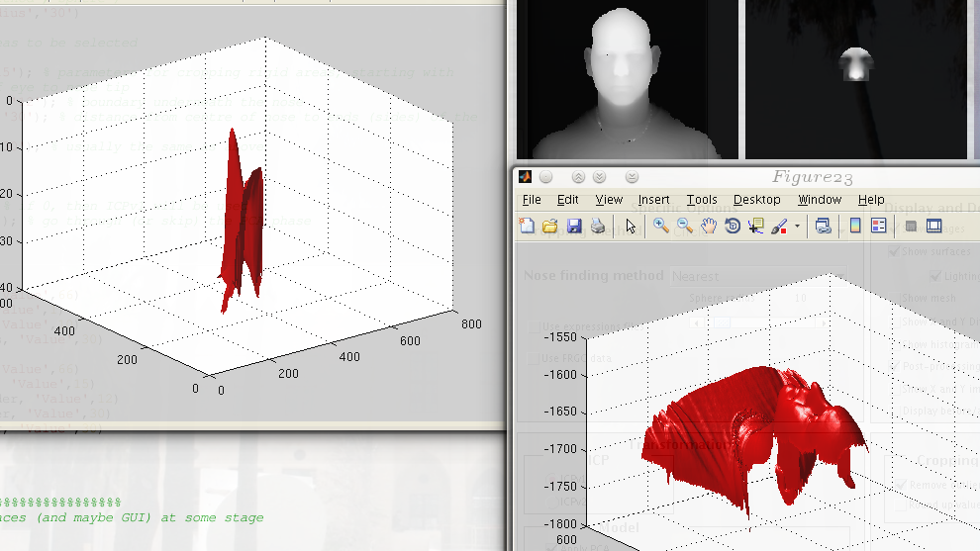Save the figure with the floppy disk icon
The image size is (980, 551).
point(574,227)
